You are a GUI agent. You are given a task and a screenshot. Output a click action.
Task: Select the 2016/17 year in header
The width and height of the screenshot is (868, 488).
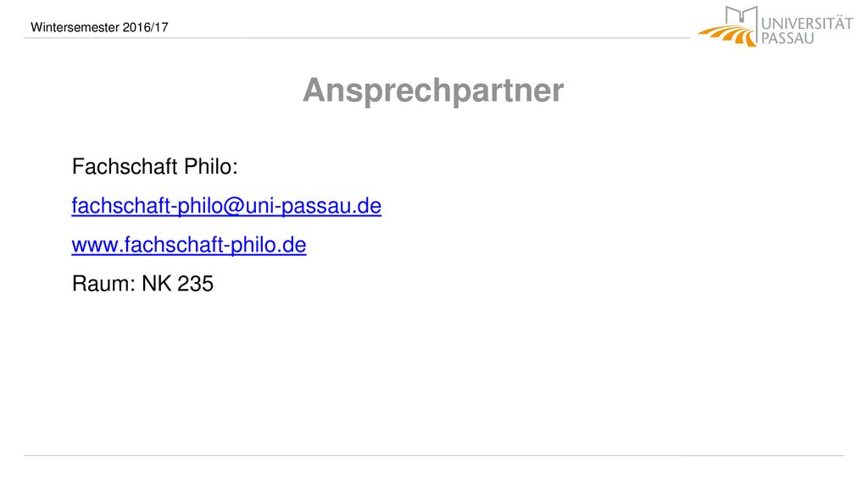[145, 27]
